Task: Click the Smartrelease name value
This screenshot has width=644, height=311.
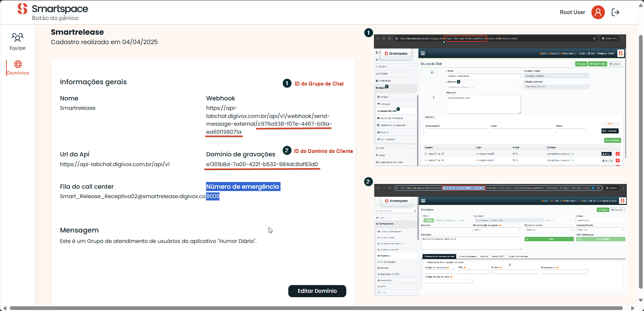Action: pos(78,108)
